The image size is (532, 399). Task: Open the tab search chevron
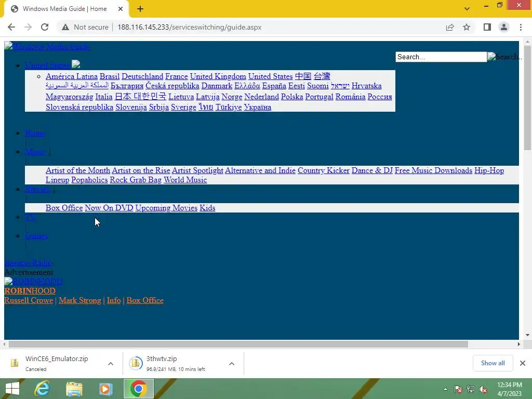[467, 9]
